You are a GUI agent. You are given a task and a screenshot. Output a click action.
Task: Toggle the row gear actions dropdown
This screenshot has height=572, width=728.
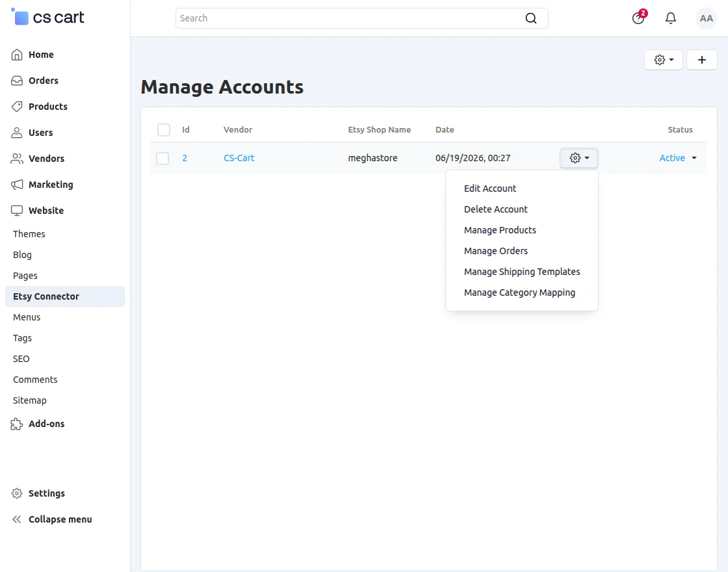pyautogui.click(x=579, y=158)
